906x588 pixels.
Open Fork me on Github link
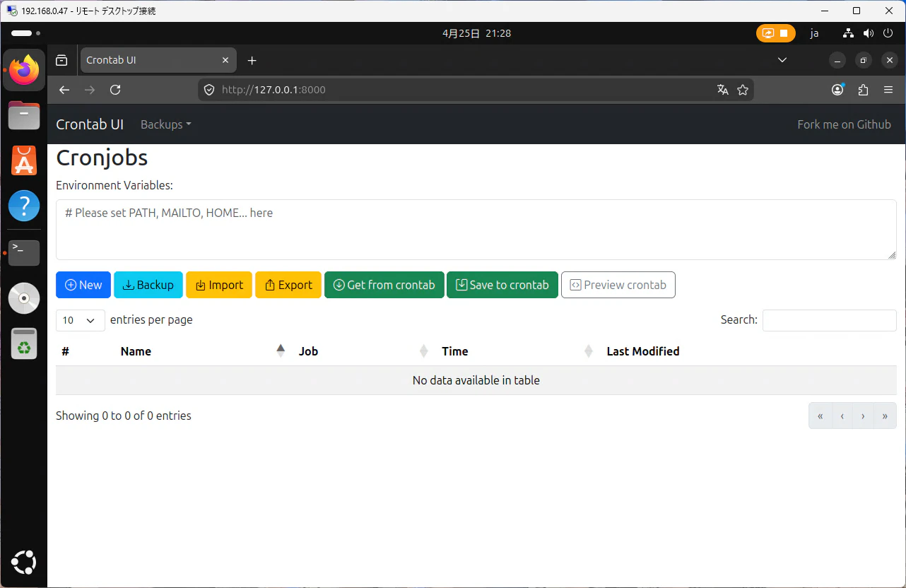point(844,124)
